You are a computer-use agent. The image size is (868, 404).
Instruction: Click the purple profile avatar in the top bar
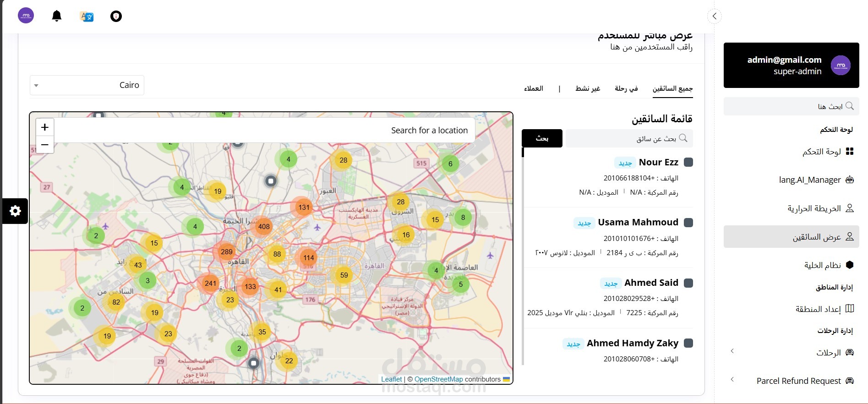(26, 16)
